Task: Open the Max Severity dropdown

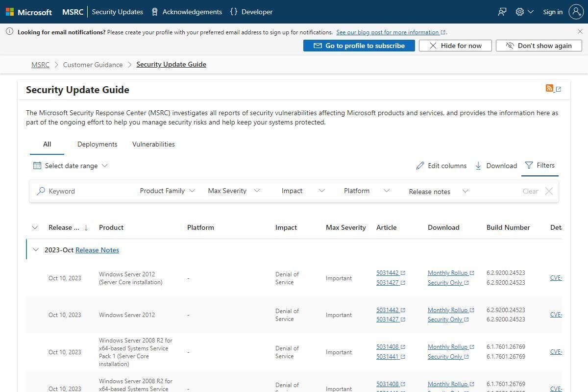Action: [234, 191]
